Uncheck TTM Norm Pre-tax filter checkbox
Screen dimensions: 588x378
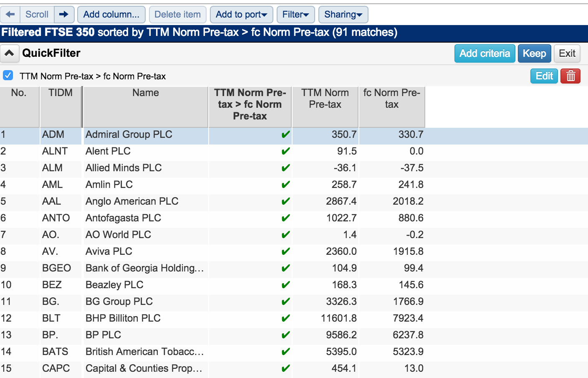[x=8, y=76]
